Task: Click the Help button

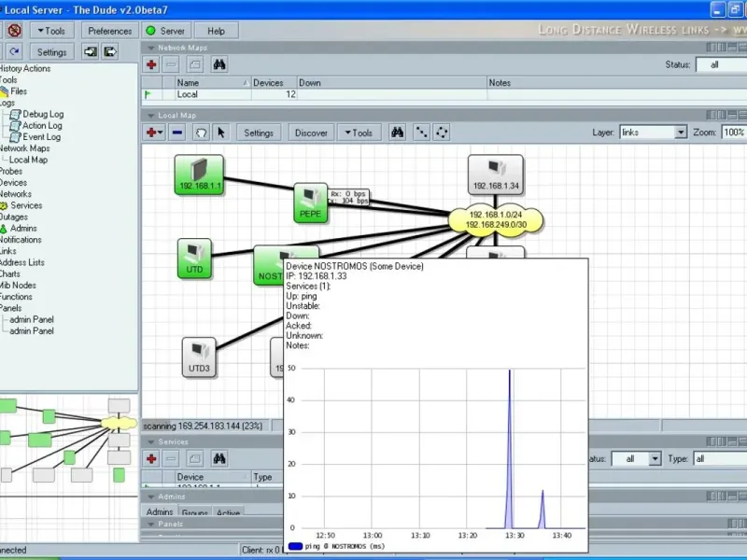Action: [217, 31]
